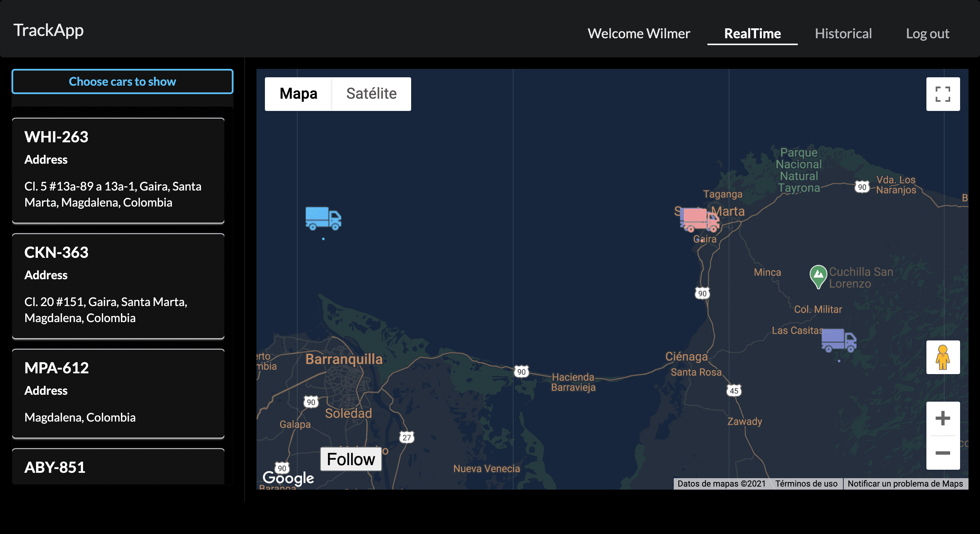The height and width of the screenshot is (534, 980).
Task: Click Notificar un problema de Maps
Action: pyautogui.click(x=905, y=484)
